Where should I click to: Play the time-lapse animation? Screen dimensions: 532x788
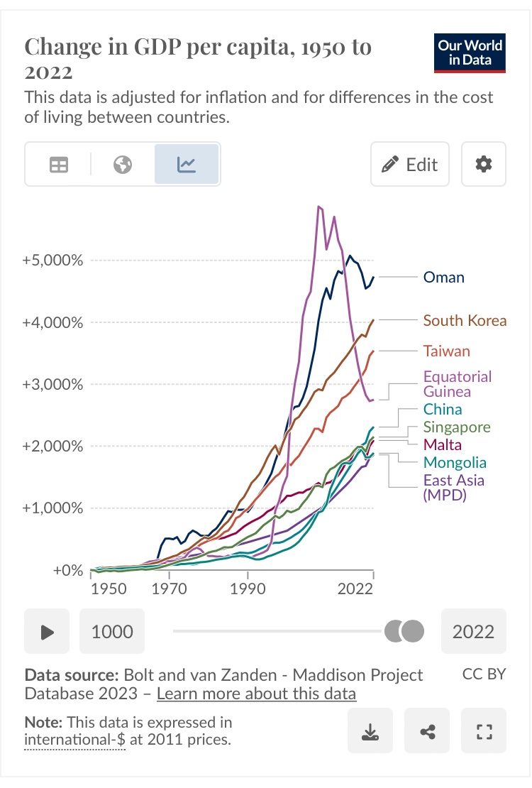(47, 631)
